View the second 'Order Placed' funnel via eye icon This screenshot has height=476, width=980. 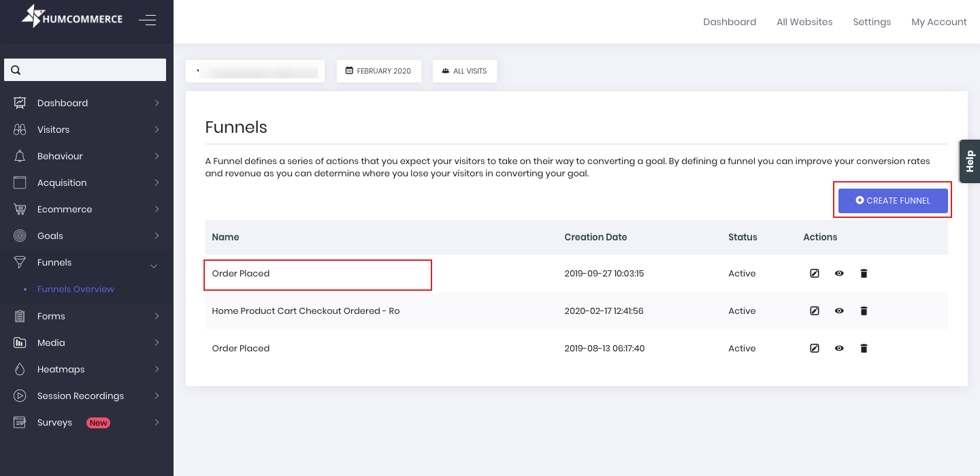point(838,348)
